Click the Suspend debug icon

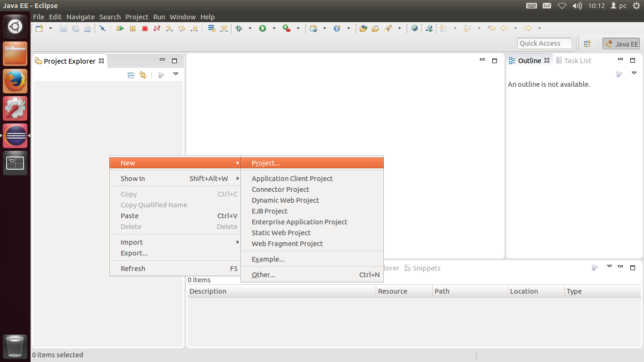point(132,28)
